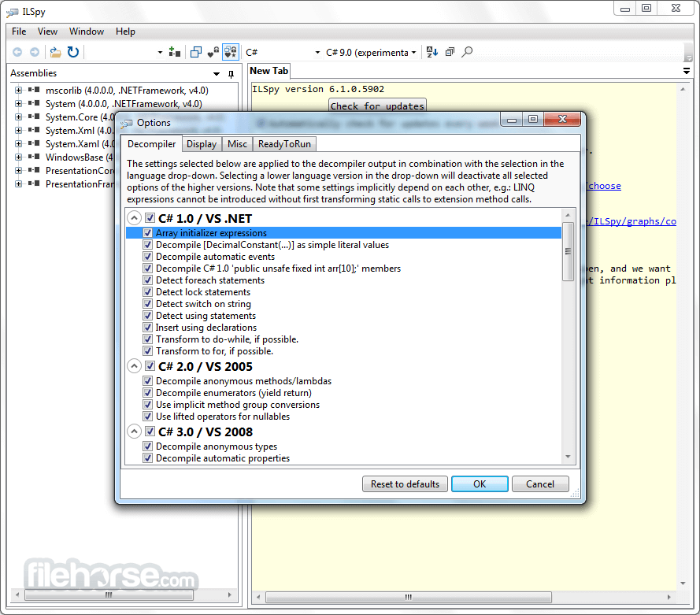Open the tab list arrow at right of New Tab
The width and height of the screenshot is (700, 615).
tap(687, 71)
